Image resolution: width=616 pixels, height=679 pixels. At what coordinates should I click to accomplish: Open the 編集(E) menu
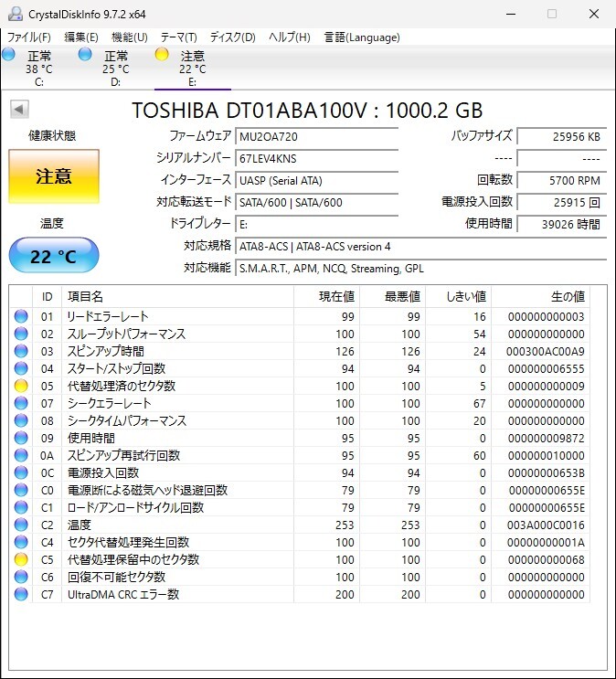pyautogui.click(x=81, y=37)
